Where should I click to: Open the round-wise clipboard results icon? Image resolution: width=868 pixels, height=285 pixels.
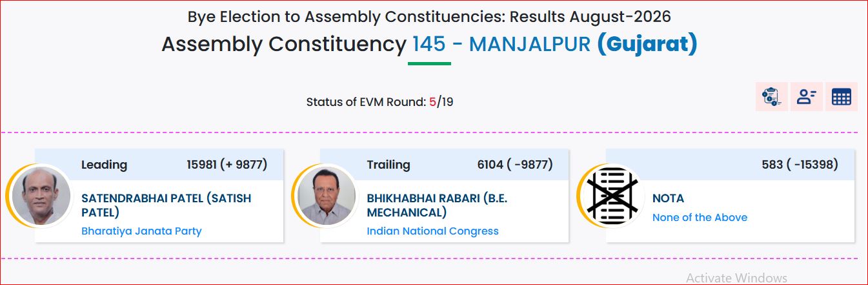[x=771, y=97]
